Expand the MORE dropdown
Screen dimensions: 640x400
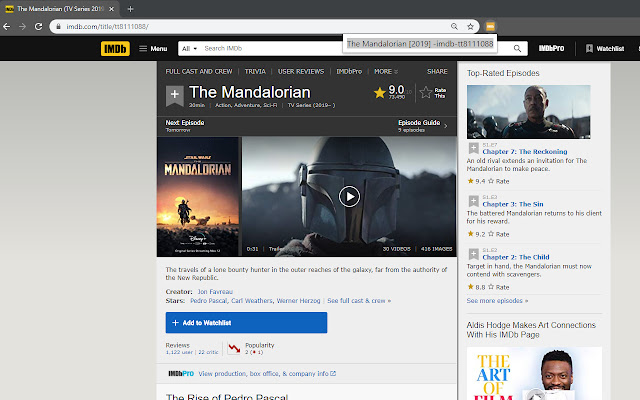click(x=386, y=71)
